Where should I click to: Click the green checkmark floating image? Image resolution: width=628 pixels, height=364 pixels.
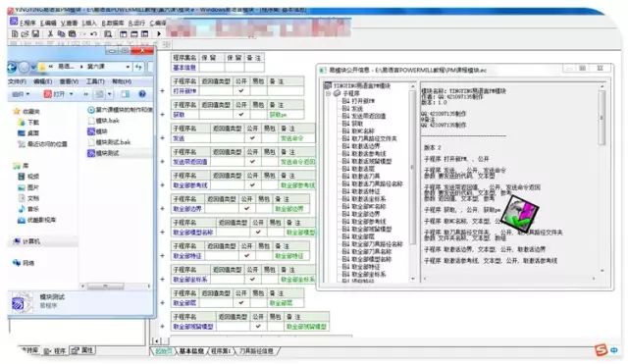tap(520, 214)
